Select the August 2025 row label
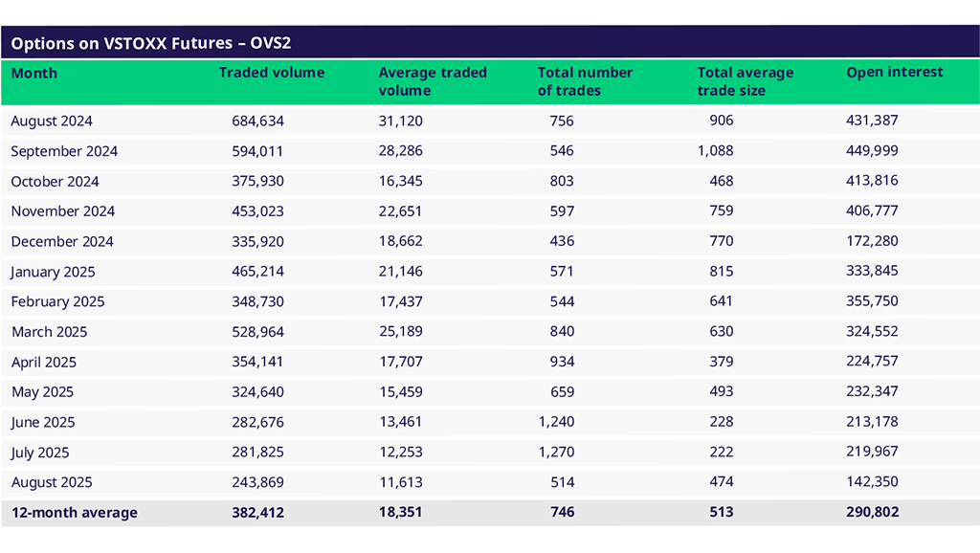This screenshot has width=980, height=553. 52,482
